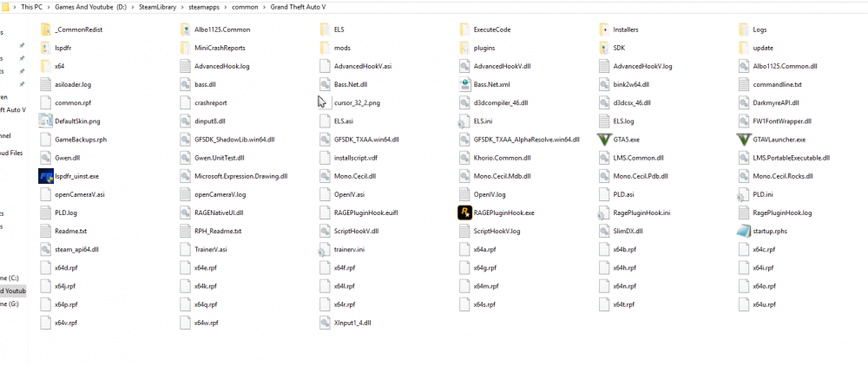This screenshot has height=366, width=868.
Task: Expand chevron after This PC breadcrumb
Action: click(x=48, y=6)
